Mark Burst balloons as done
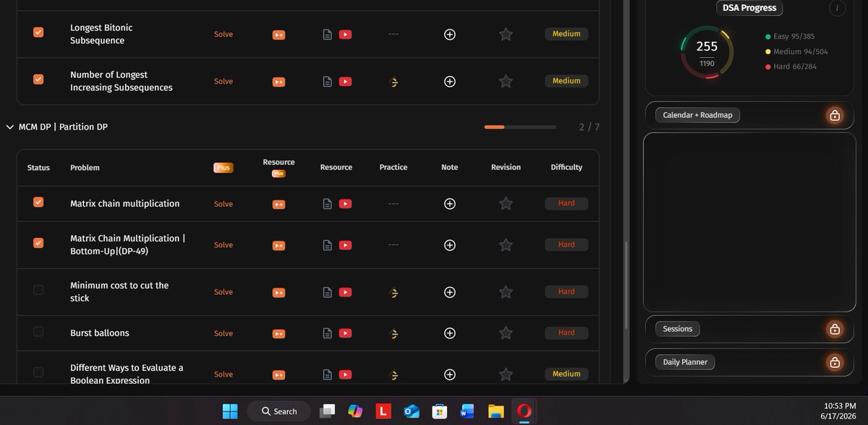The width and height of the screenshot is (868, 425). (38, 331)
